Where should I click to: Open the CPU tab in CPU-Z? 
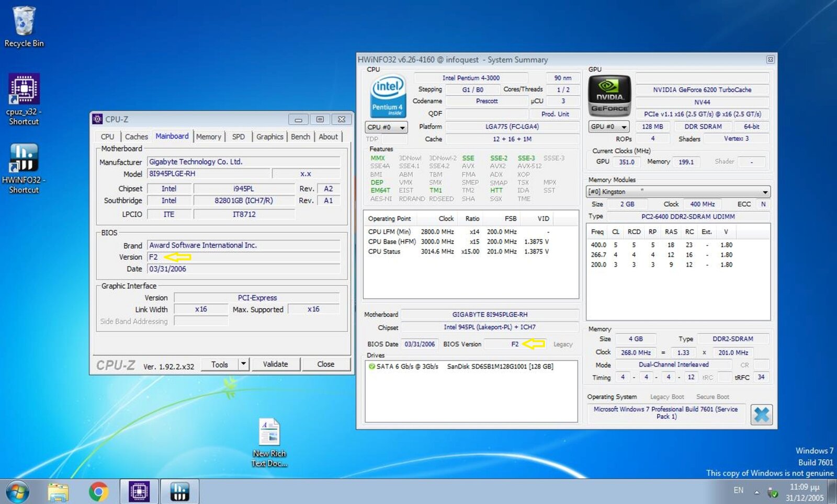[x=107, y=136]
